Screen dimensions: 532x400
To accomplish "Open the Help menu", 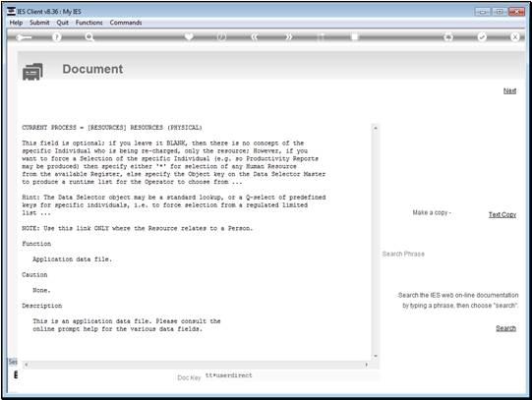I will point(16,23).
